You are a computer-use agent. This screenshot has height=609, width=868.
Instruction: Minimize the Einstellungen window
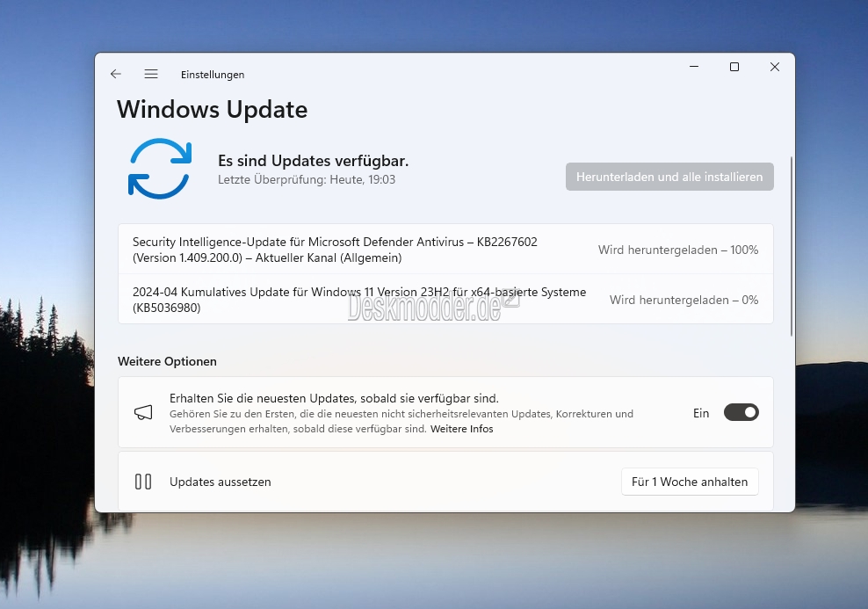(694, 67)
